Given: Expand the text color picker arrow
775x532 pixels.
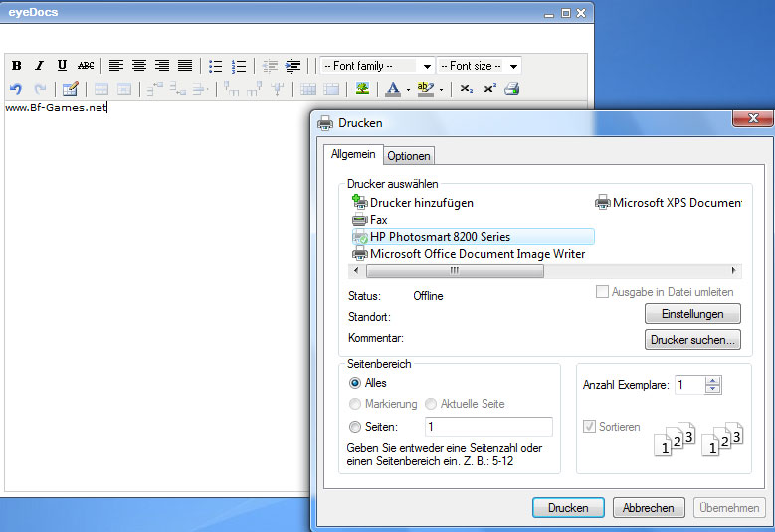Looking at the screenshot, I should click(x=408, y=90).
